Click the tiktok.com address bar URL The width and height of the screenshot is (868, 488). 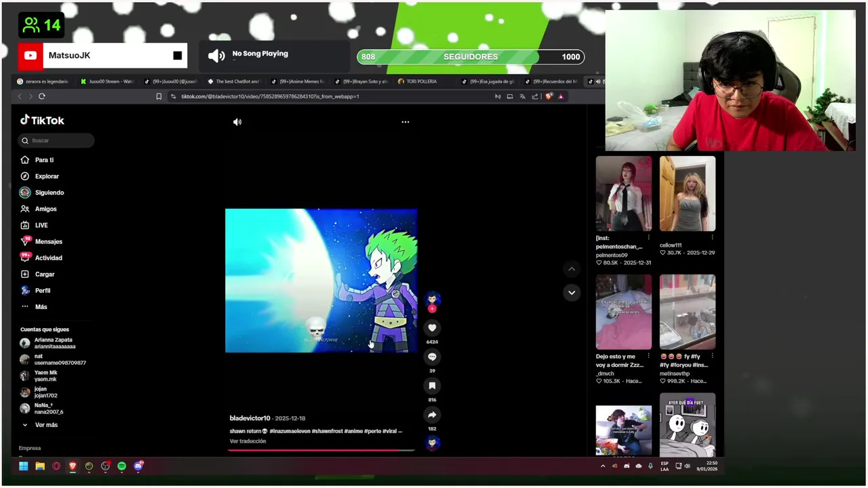(x=270, y=96)
